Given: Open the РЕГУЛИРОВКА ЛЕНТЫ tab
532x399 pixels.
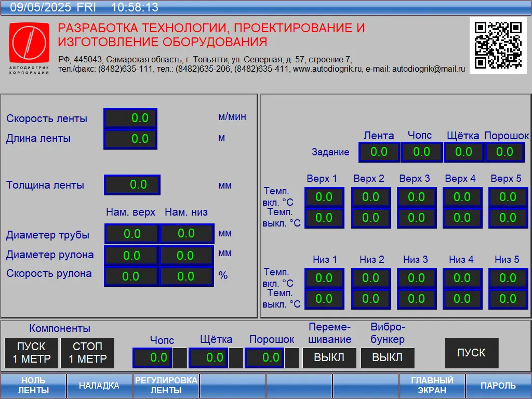Looking at the screenshot, I should [x=166, y=386].
